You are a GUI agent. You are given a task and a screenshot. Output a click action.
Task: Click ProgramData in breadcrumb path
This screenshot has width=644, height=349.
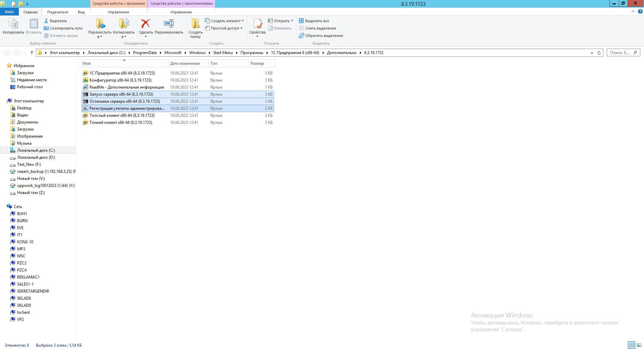pyautogui.click(x=145, y=53)
